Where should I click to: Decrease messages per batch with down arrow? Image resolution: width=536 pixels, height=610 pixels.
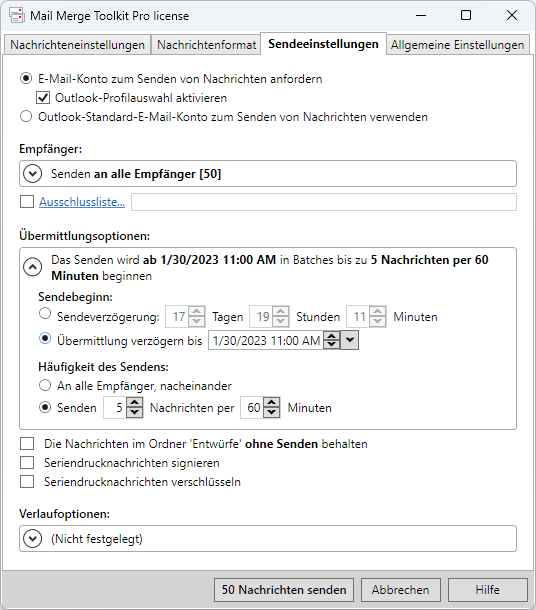click(x=135, y=412)
